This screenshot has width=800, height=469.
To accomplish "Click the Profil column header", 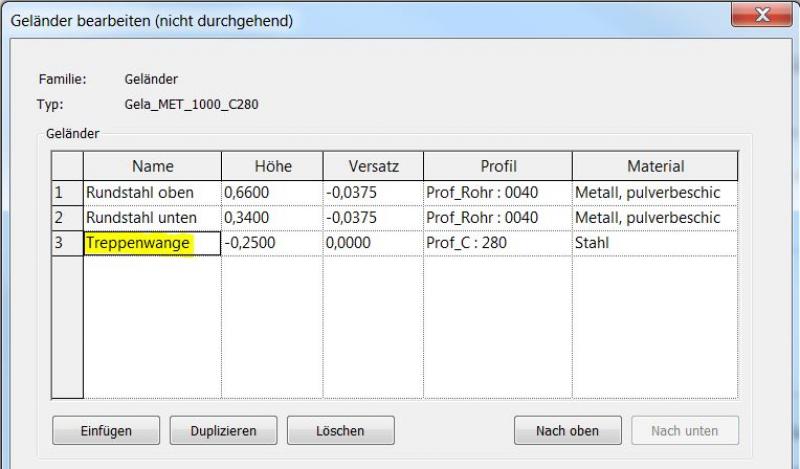I will pyautogui.click(x=496, y=166).
